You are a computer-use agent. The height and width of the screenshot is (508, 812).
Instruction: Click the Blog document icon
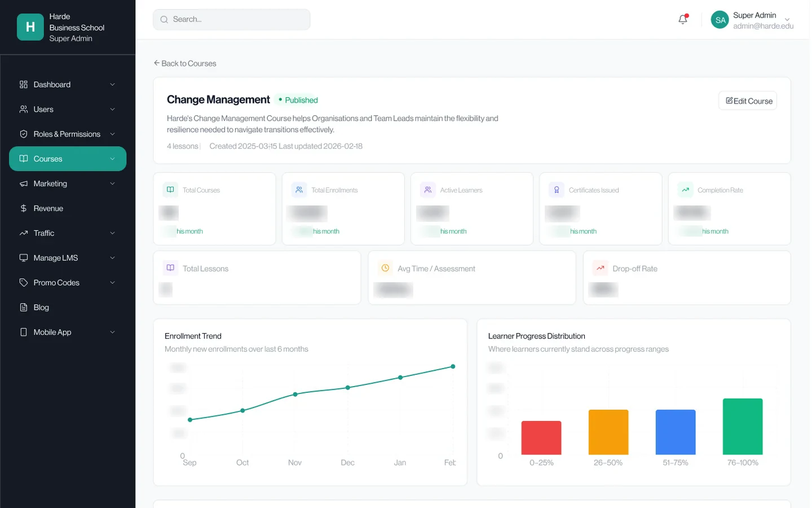[24, 308]
